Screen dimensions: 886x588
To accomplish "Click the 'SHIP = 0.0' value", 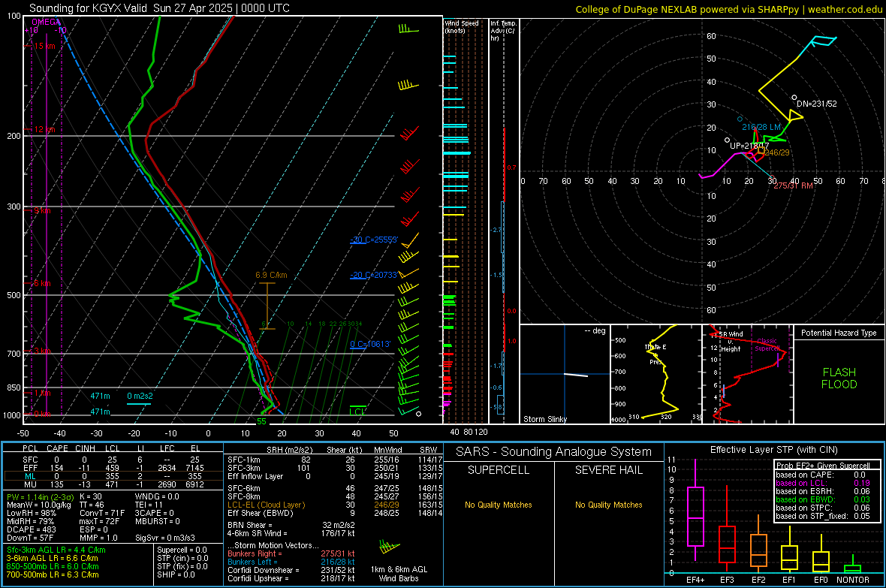I will click(176, 575).
